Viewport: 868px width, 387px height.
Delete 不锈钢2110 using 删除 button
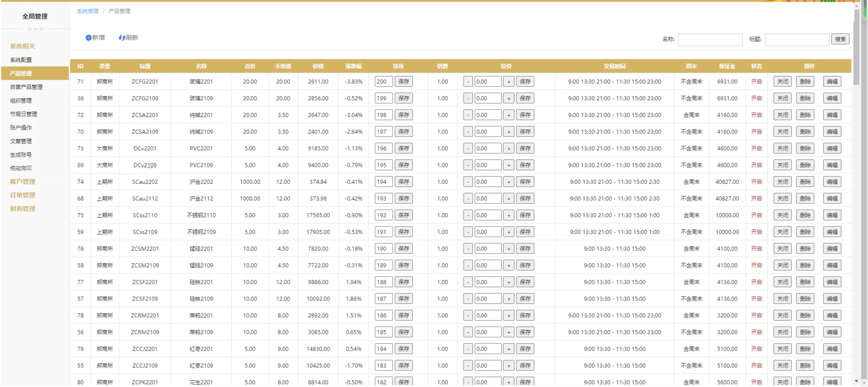pos(805,215)
